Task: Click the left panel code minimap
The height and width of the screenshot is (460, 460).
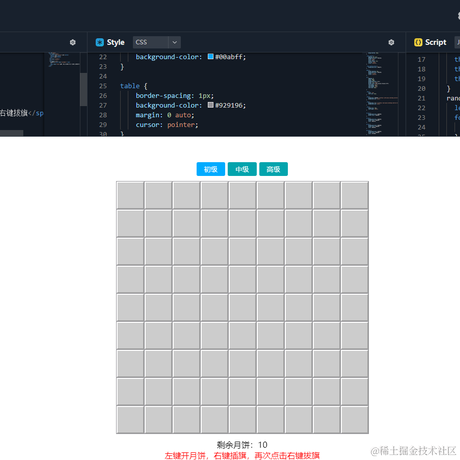Action: (63, 59)
